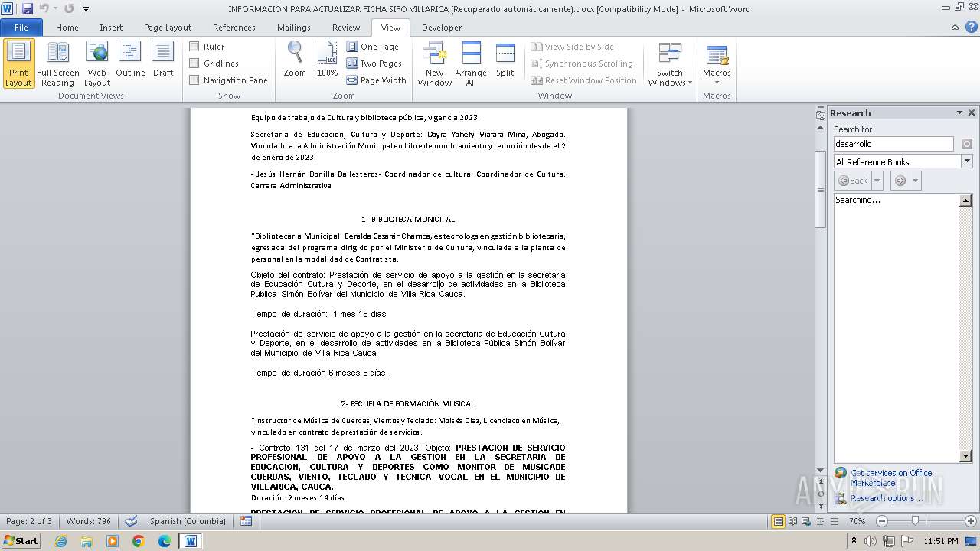Select Print Layout view button in status bar
This screenshot has width=980, height=551.
pos(779,521)
